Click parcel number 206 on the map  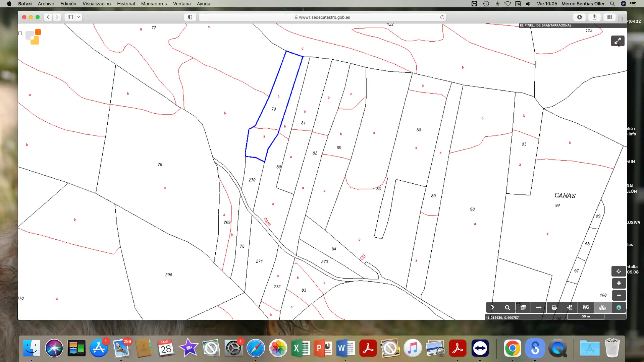pos(169,275)
